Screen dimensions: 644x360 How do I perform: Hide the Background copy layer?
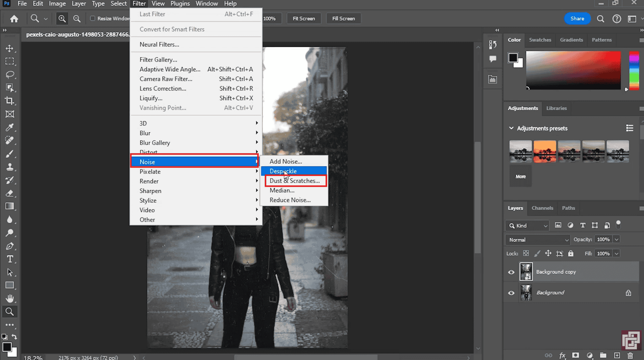click(x=511, y=272)
